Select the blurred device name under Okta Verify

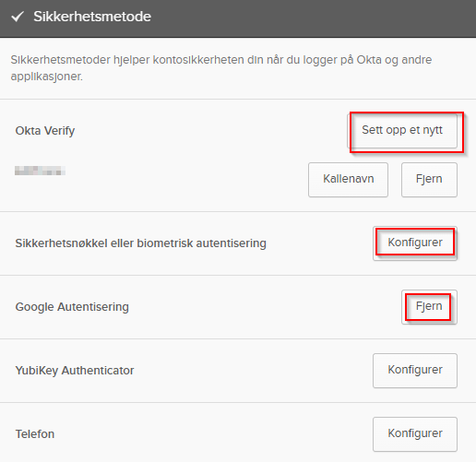pos(40,171)
